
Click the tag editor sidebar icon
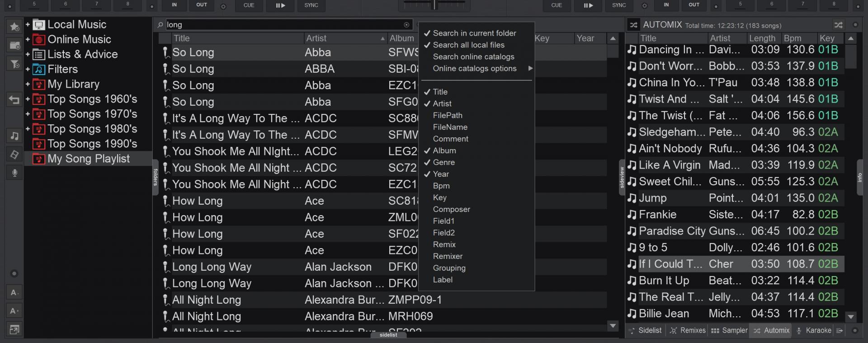[x=14, y=155]
